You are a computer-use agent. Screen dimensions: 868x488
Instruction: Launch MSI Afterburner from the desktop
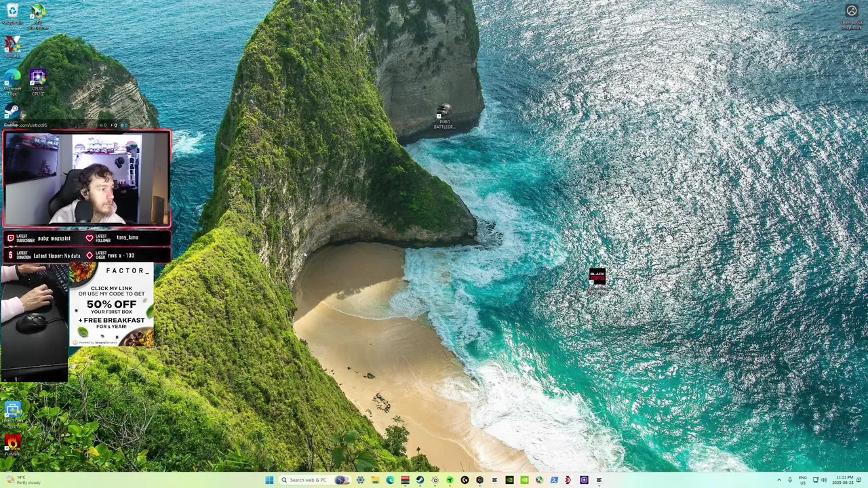point(38,16)
